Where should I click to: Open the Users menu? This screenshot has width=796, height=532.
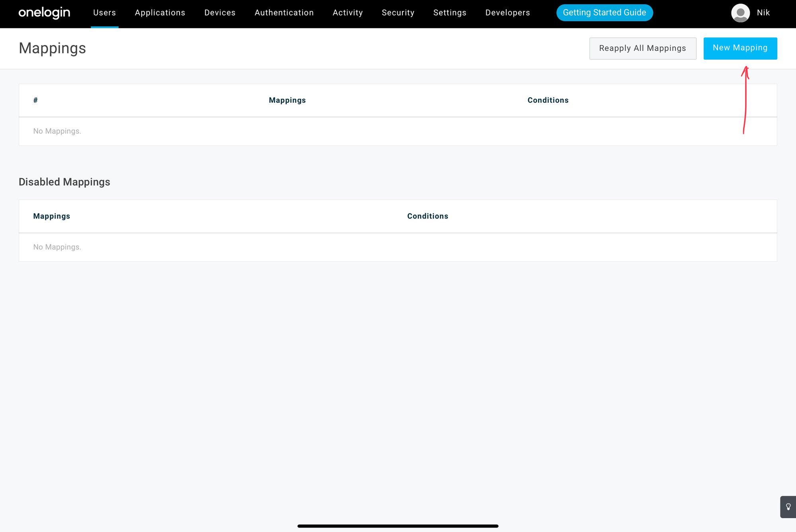[104, 13]
